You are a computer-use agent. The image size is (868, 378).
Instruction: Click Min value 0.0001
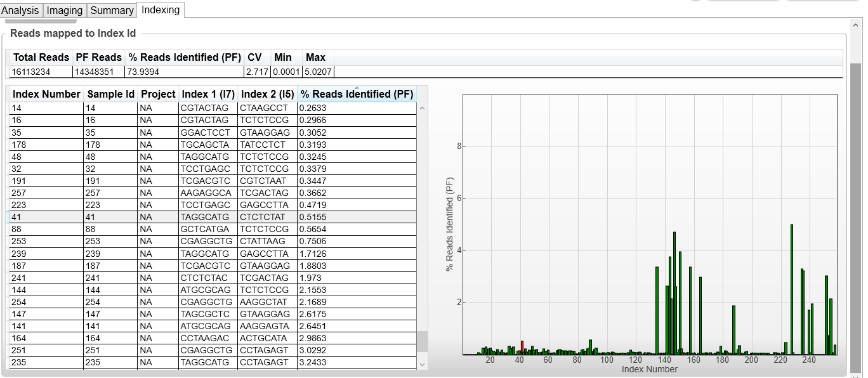(x=286, y=72)
